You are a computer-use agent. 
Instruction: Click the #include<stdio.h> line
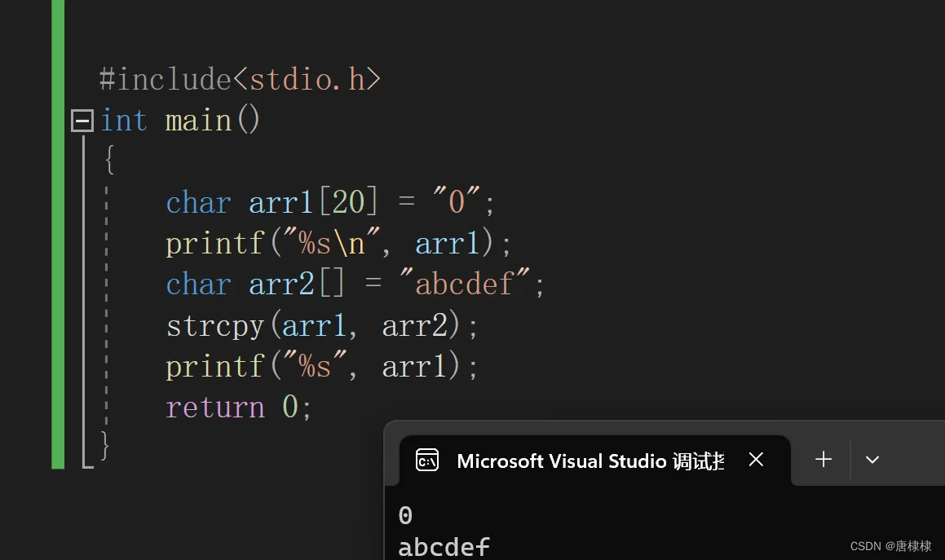pyautogui.click(x=240, y=80)
